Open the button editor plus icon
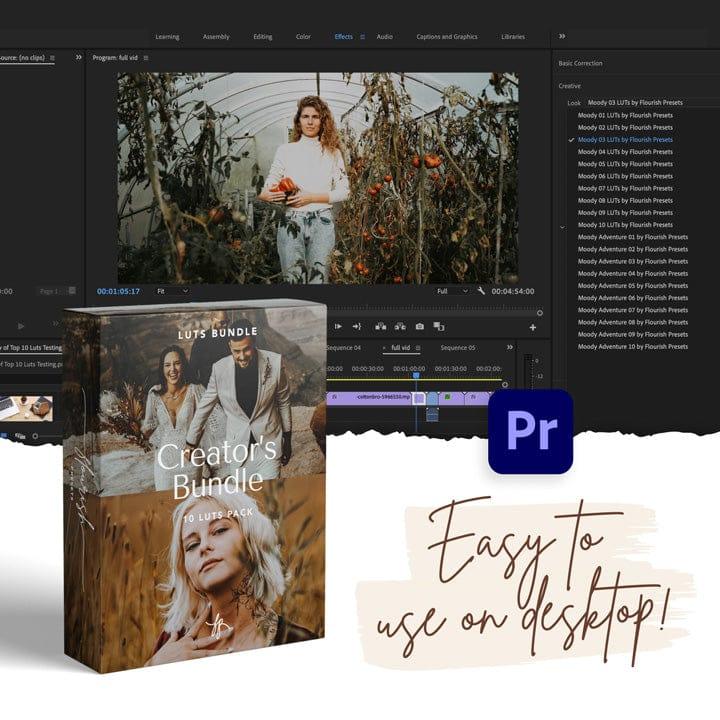 pyautogui.click(x=532, y=327)
